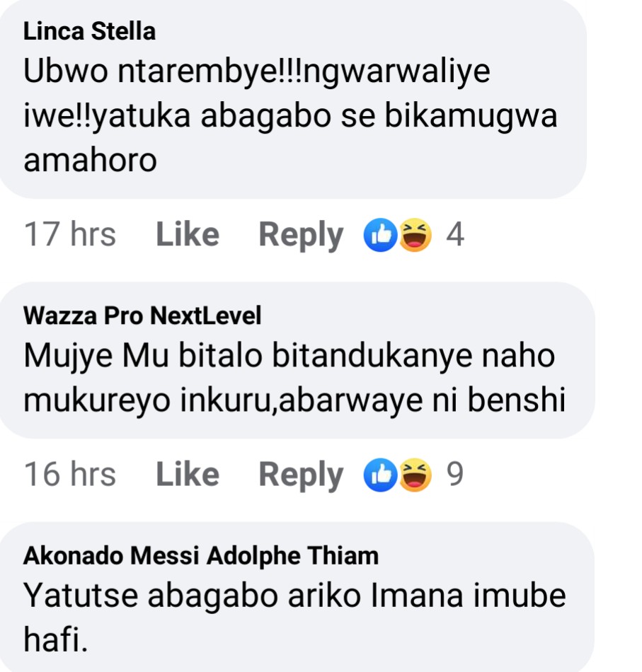Click the blue thumbs-up reaction on Wazza Pro NextLevel's comment

(379, 475)
